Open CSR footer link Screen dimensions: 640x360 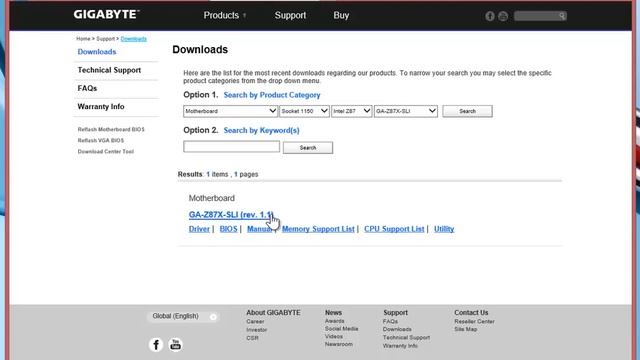[x=252, y=338]
